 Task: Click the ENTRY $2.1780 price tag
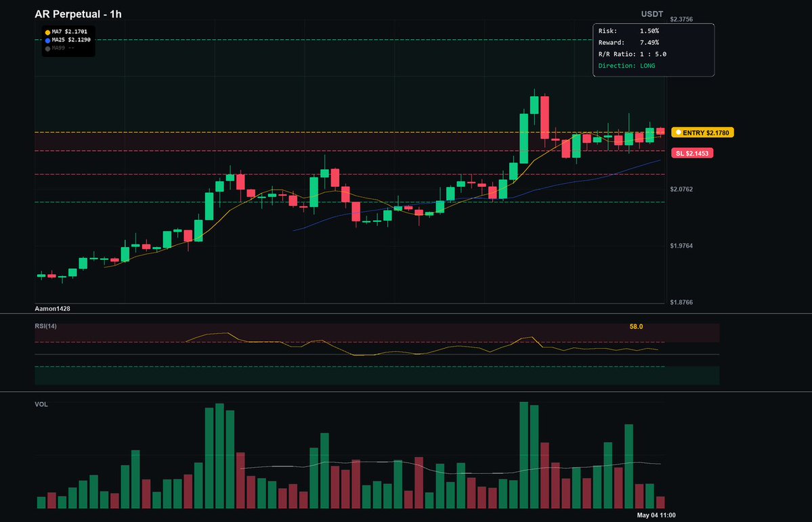tap(702, 133)
